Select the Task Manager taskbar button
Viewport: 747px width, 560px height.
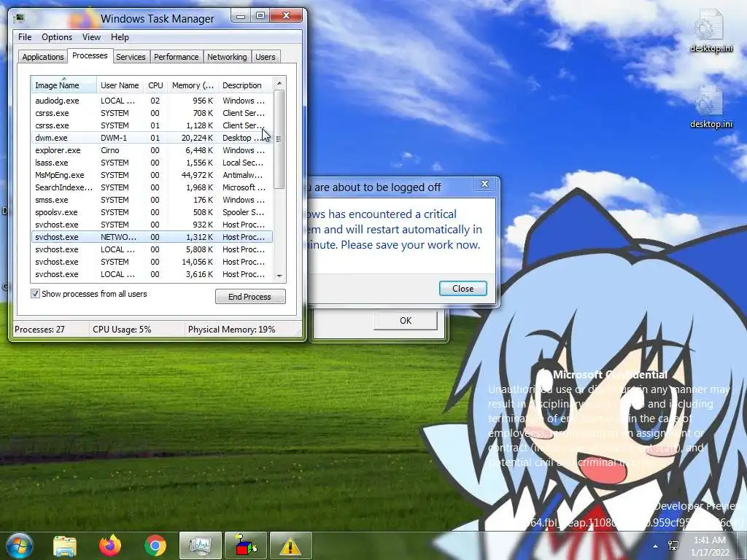[x=201, y=545]
